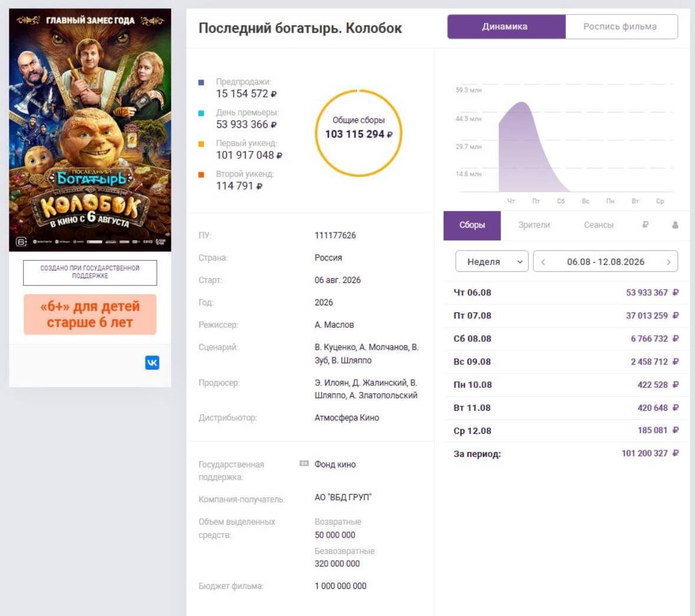Click the teal День премьеры legend marker
695x616 pixels.
click(201, 113)
